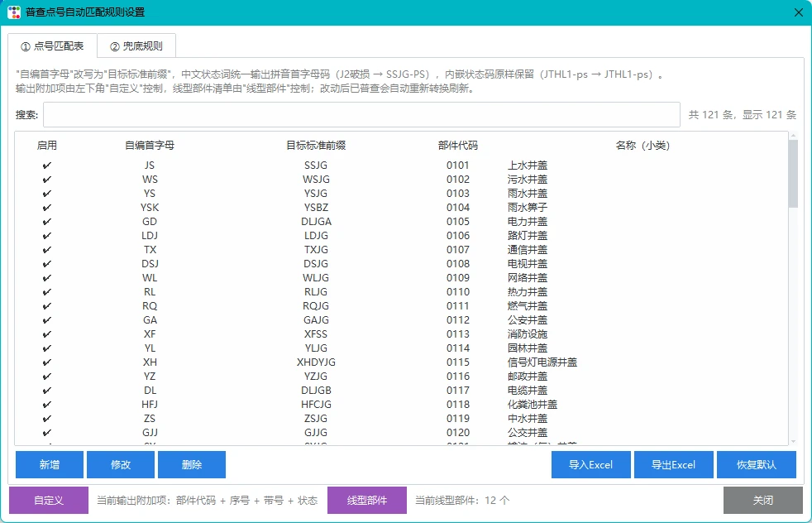Click the table scrollbar up arrow
812x523 pixels.
click(793, 136)
